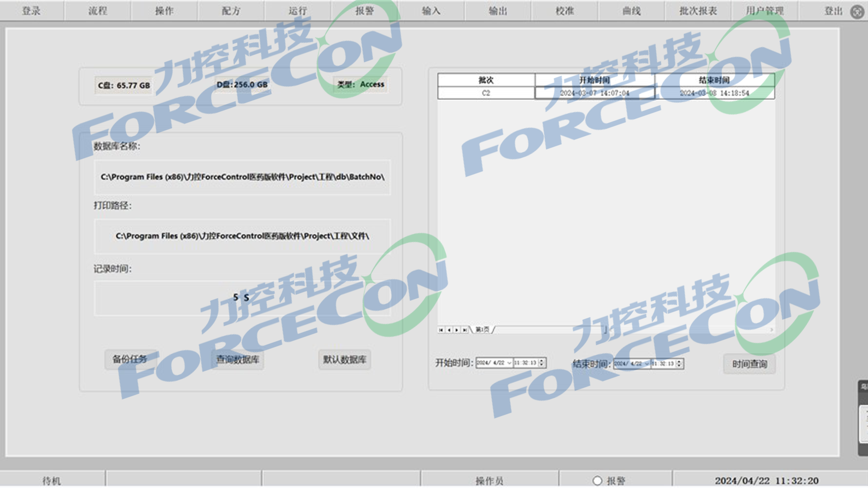Click the 开始时间 time spinner

542,363
